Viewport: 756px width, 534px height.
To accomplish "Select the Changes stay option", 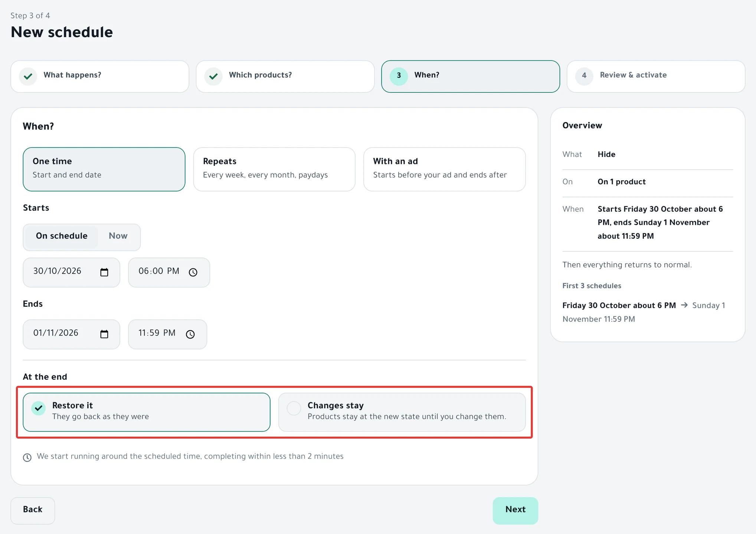I will coord(402,412).
